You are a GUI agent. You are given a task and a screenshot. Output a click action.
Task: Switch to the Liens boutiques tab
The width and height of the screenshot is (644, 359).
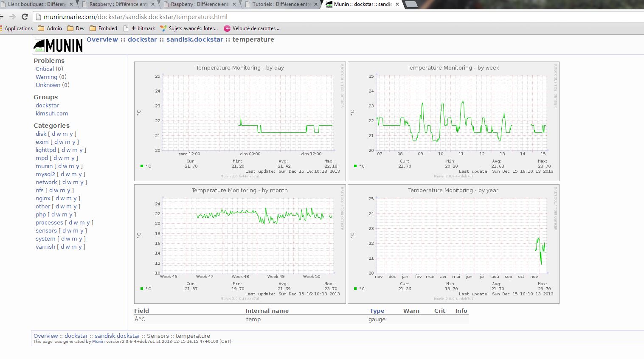click(37, 4)
